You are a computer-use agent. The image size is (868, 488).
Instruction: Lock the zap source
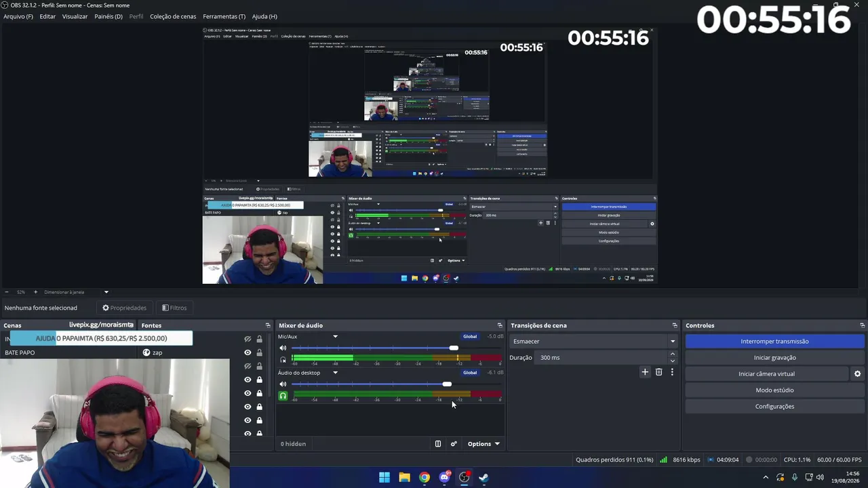[x=259, y=352]
